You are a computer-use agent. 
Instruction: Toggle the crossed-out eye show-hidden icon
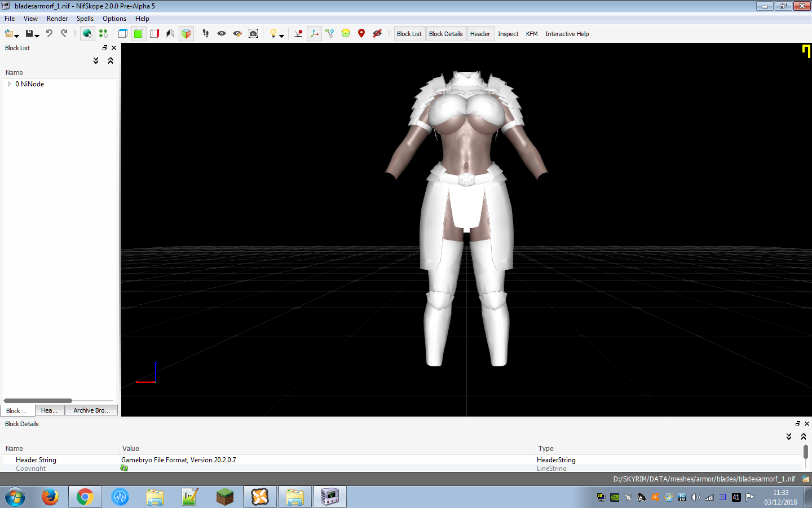point(377,34)
